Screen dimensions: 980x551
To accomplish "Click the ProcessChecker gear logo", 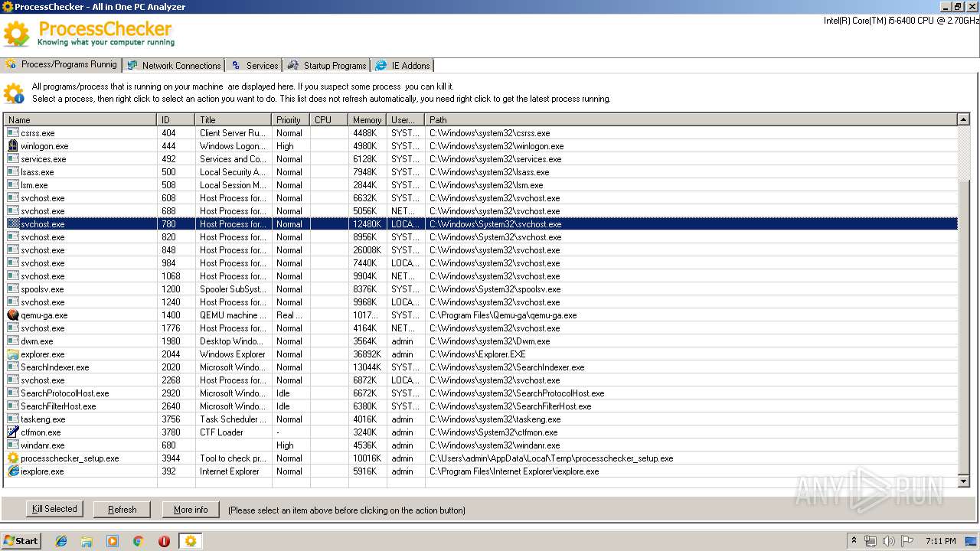I will pyautogui.click(x=17, y=34).
